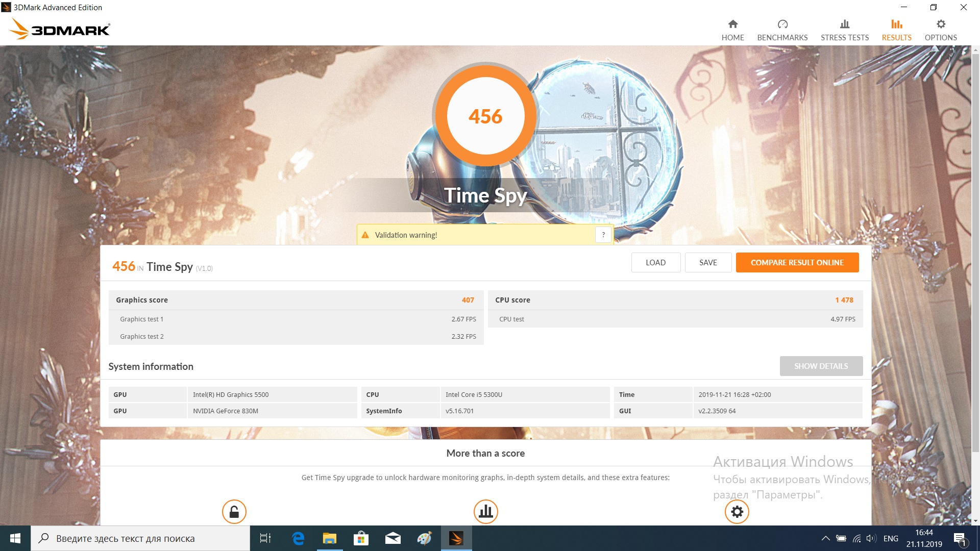Click the 456 score circle
The height and width of the screenshot is (551, 980).
485,116
